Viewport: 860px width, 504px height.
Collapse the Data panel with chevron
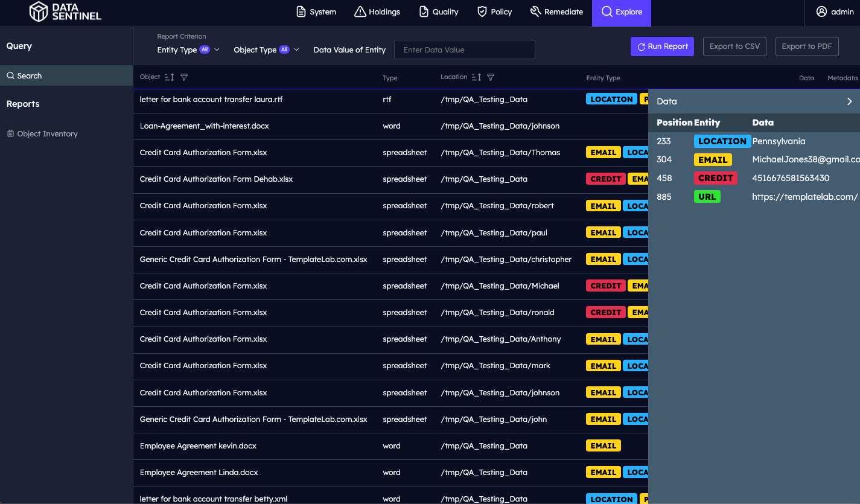coord(849,101)
